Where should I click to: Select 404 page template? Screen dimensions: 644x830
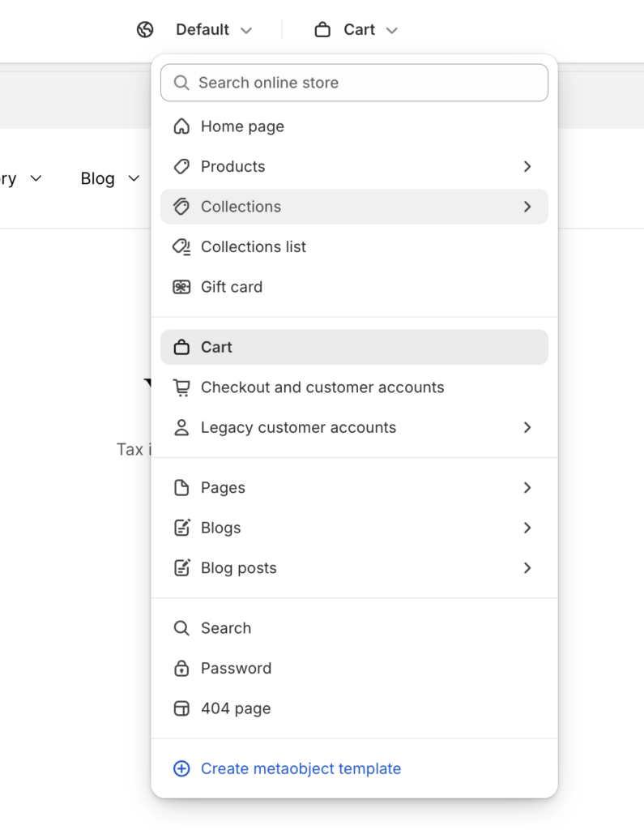pyautogui.click(x=354, y=708)
